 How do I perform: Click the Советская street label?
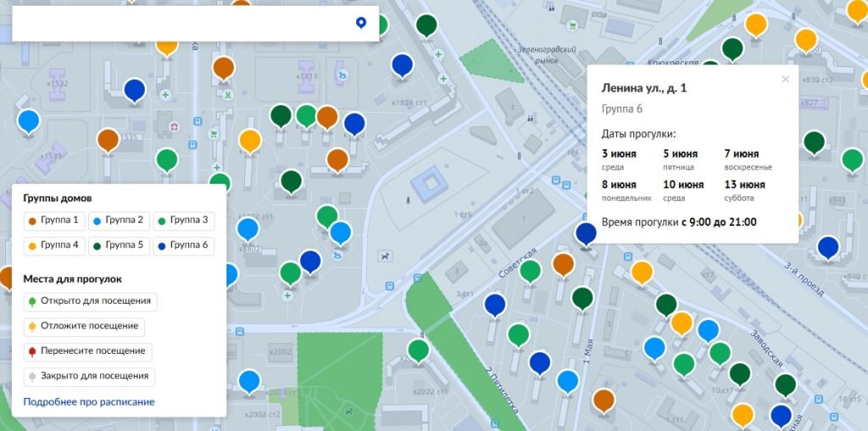(517, 262)
